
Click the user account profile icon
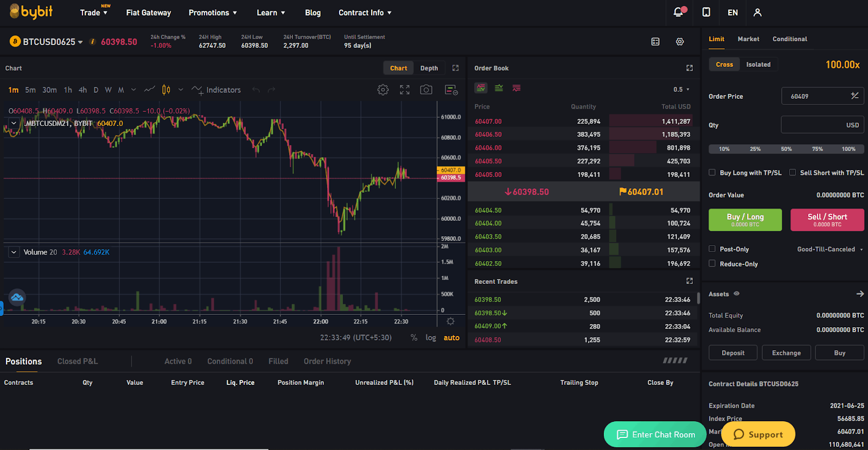point(757,12)
